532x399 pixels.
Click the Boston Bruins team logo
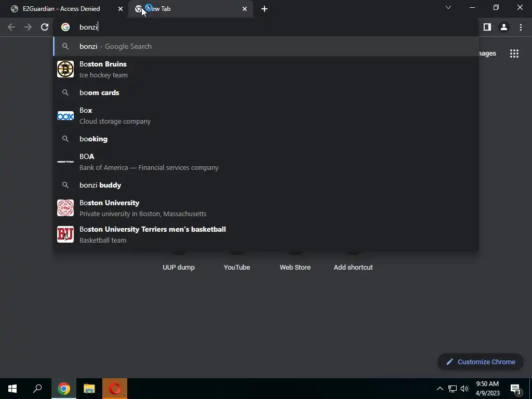pyautogui.click(x=65, y=69)
